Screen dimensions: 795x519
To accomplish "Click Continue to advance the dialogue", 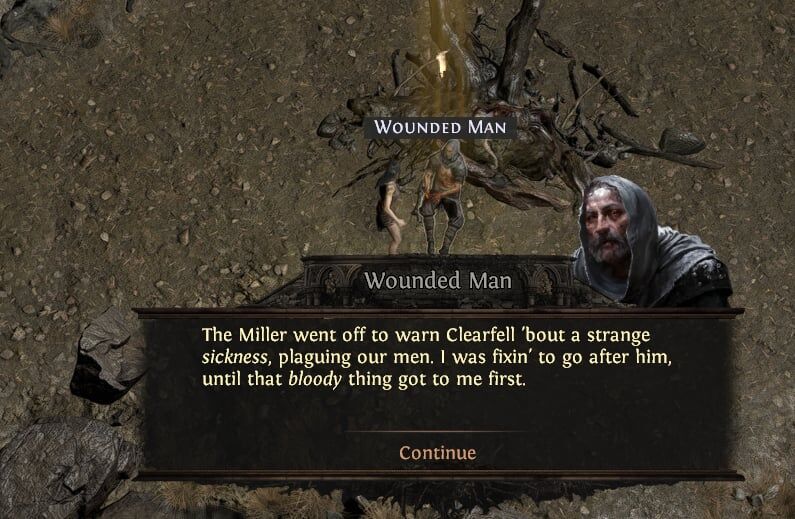I will [x=438, y=453].
